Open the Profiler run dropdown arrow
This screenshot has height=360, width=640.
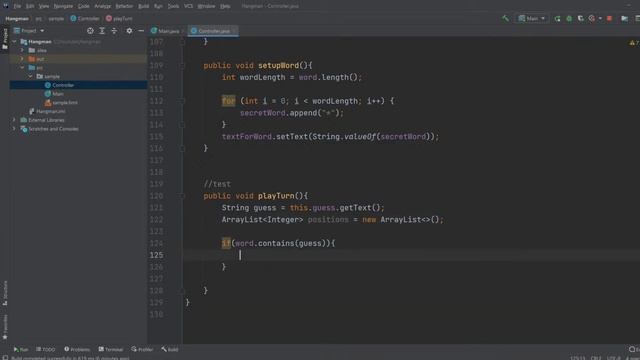pyautogui.click(x=600, y=18)
